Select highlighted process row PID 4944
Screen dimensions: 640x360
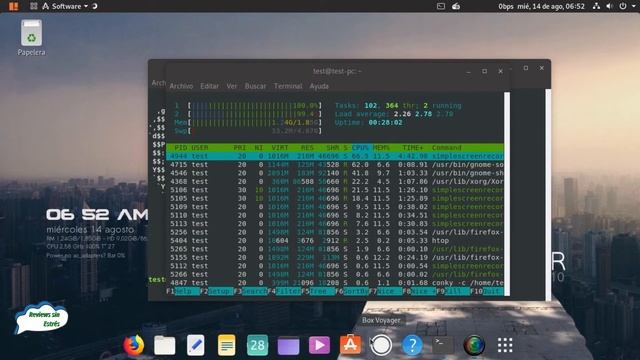(335, 156)
